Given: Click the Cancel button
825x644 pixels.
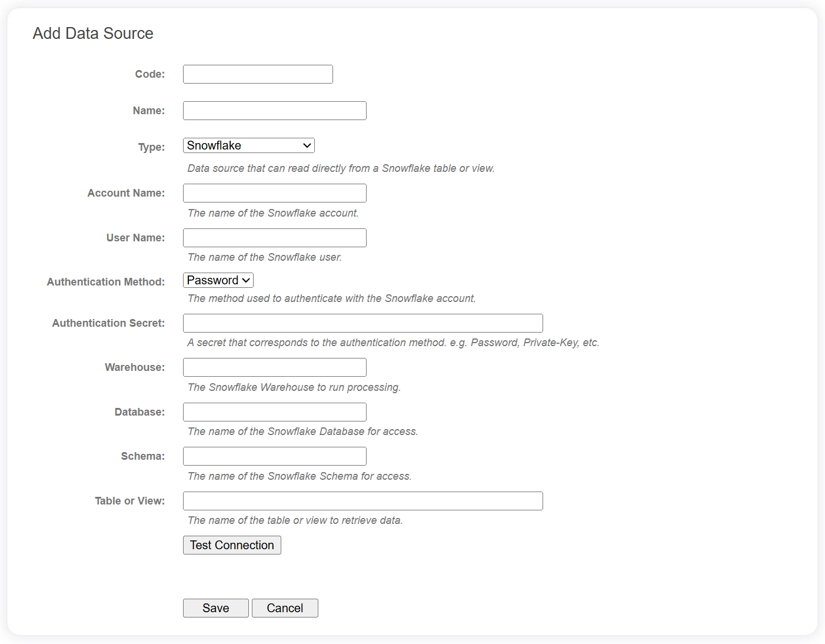Looking at the screenshot, I should (285, 608).
